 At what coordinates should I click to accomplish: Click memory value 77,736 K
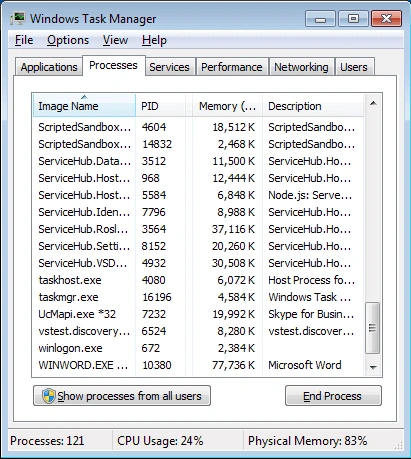pos(233,365)
